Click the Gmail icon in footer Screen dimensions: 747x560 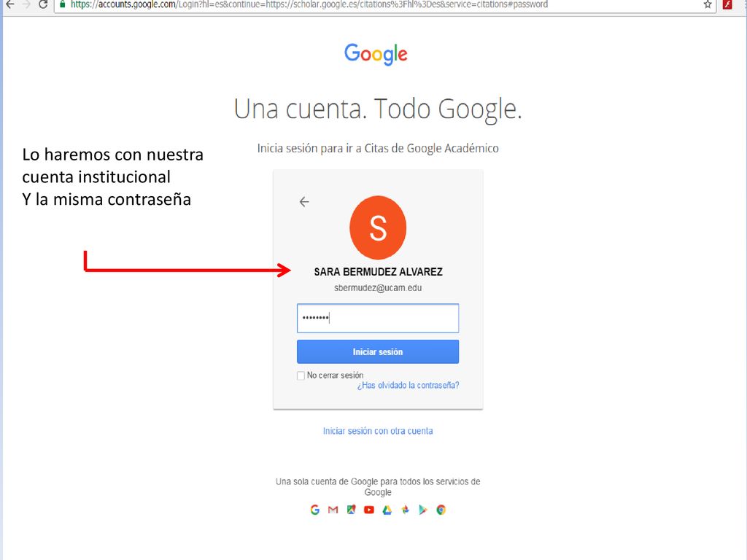tap(333, 510)
